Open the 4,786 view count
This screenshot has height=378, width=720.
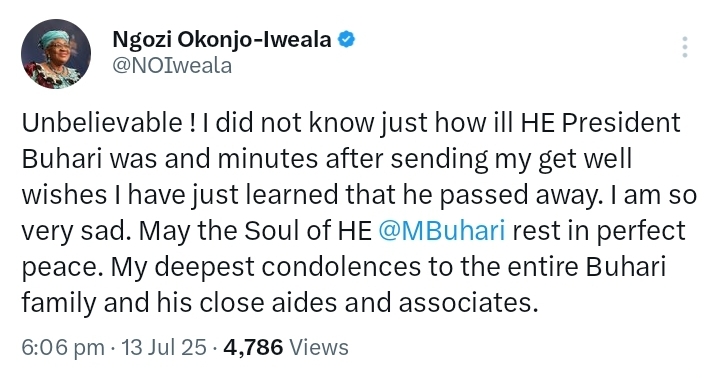[x=253, y=347]
